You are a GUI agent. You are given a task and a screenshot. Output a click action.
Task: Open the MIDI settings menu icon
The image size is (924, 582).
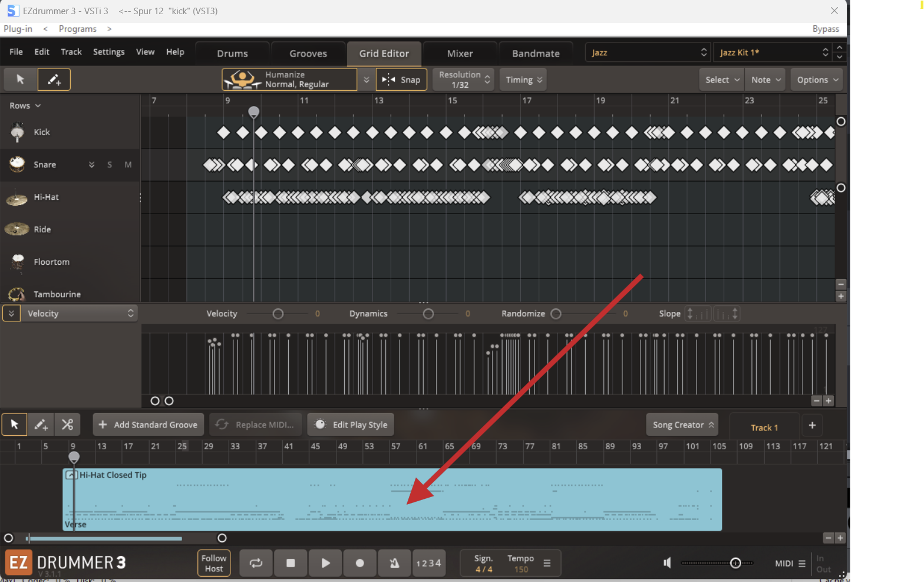pyautogui.click(x=802, y=564)
